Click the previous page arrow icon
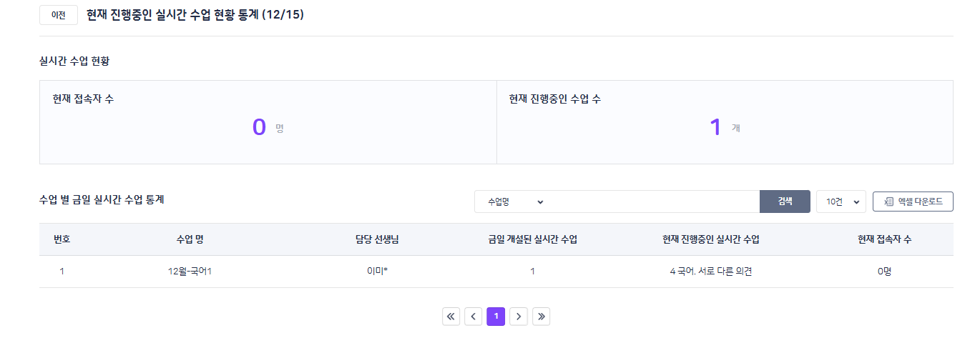980x348 pixels. pos(473,316)
